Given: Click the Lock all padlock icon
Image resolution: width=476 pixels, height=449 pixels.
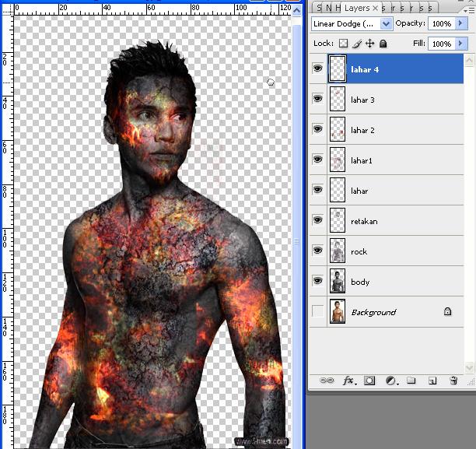Looking at the screenshot, I should (x=383, y=44).
